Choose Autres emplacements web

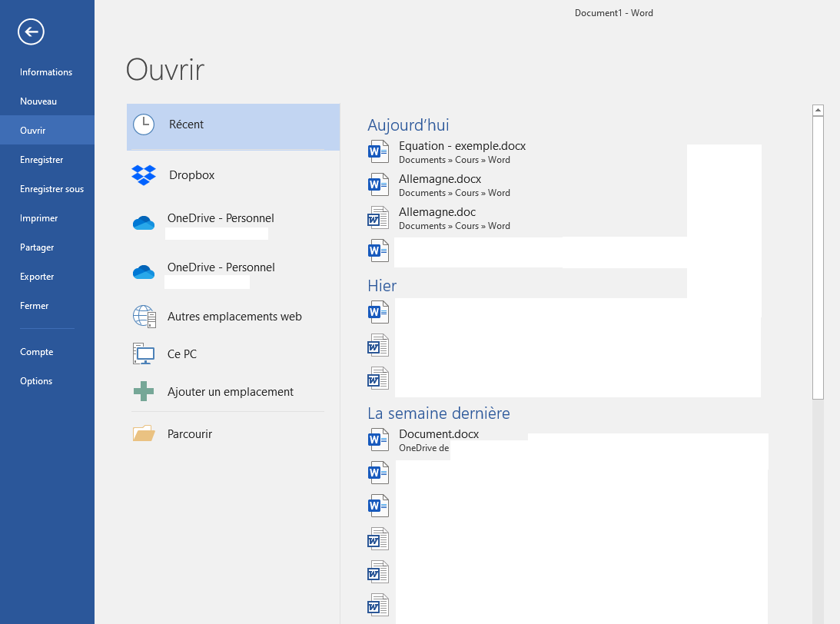[234, 317]
